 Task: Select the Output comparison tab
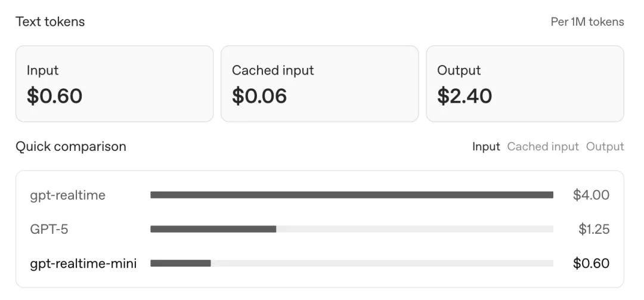tap(605, 147)
